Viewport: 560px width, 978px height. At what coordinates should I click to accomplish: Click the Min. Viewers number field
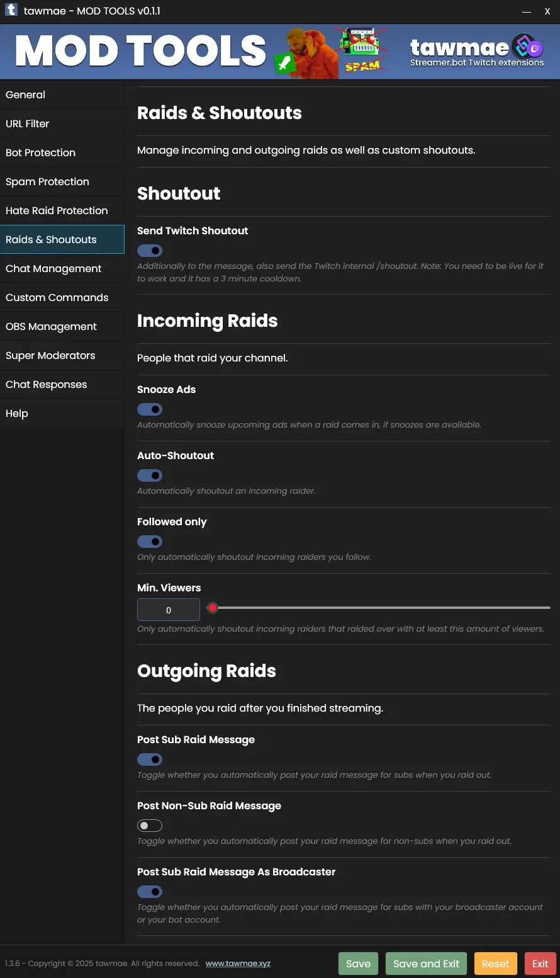[169, 610]
